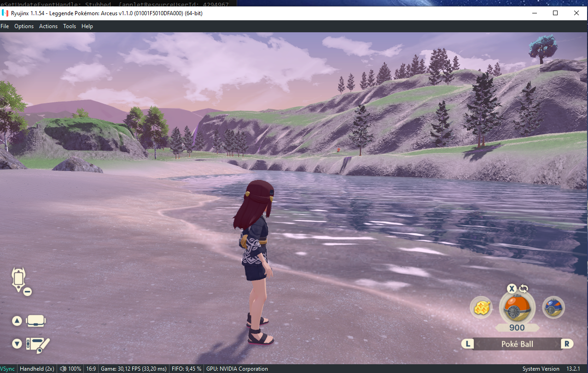Close the Ryujinx window
The image size is (588, 373).
[576, 13]
